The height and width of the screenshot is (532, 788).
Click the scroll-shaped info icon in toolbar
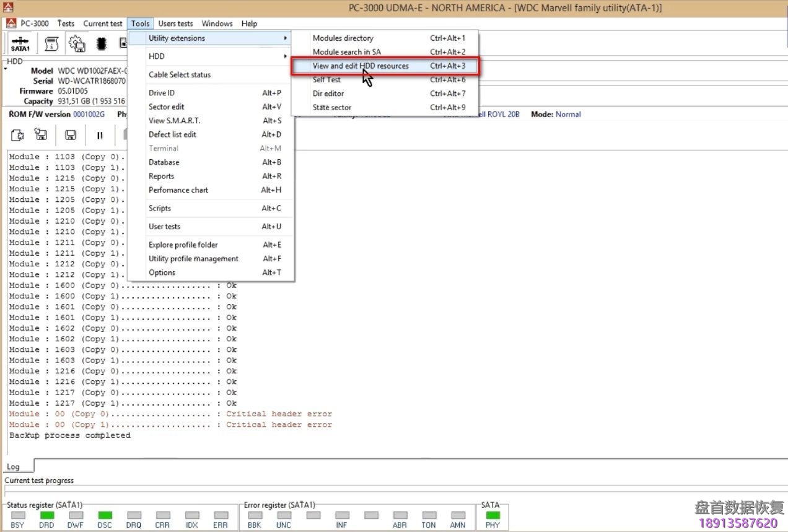tap(52, 44)
